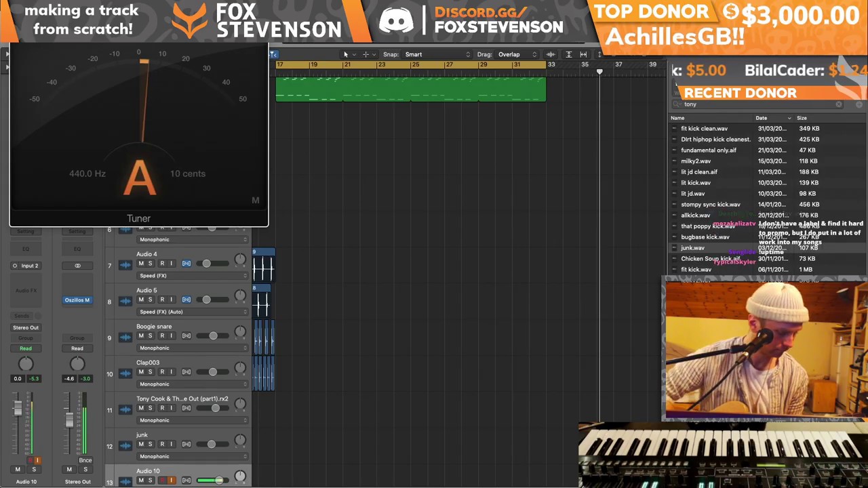This screenshot has height=488, width=868.
Task: Mute the Audio 4 track
Action: point(141,264)
